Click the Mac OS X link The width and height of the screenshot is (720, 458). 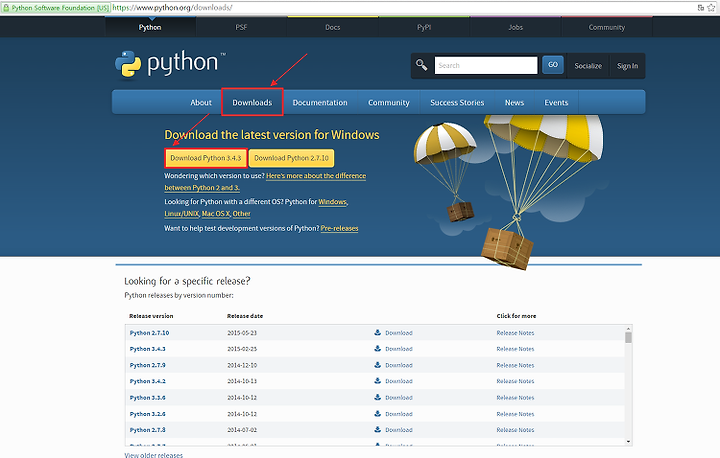coord(215,214)
